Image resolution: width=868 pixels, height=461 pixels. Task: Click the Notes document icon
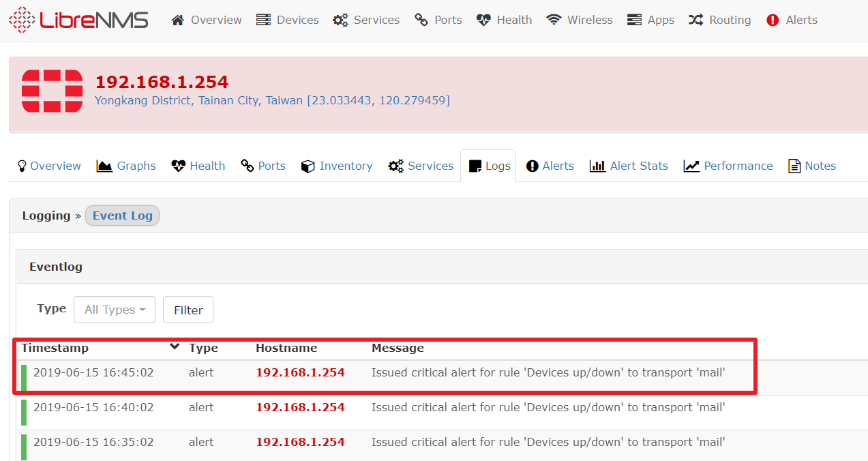(794, 166)
